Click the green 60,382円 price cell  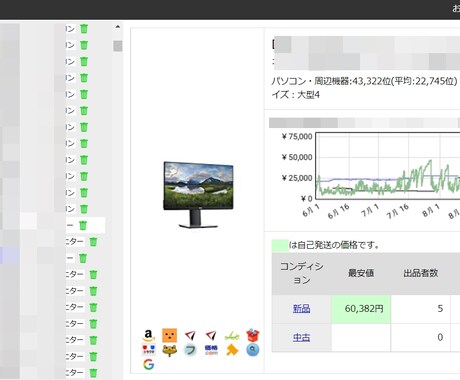tap(361, 309)
